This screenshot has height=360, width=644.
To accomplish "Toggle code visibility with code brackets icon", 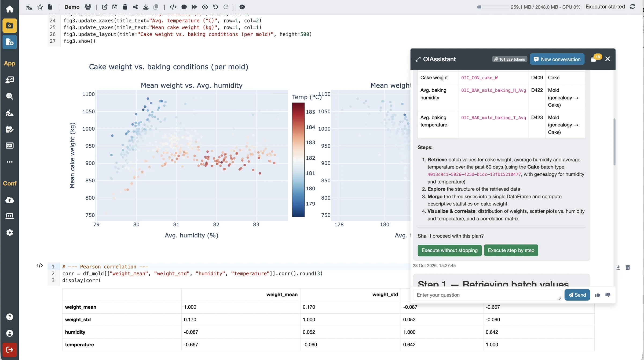I will coord(173,7).
